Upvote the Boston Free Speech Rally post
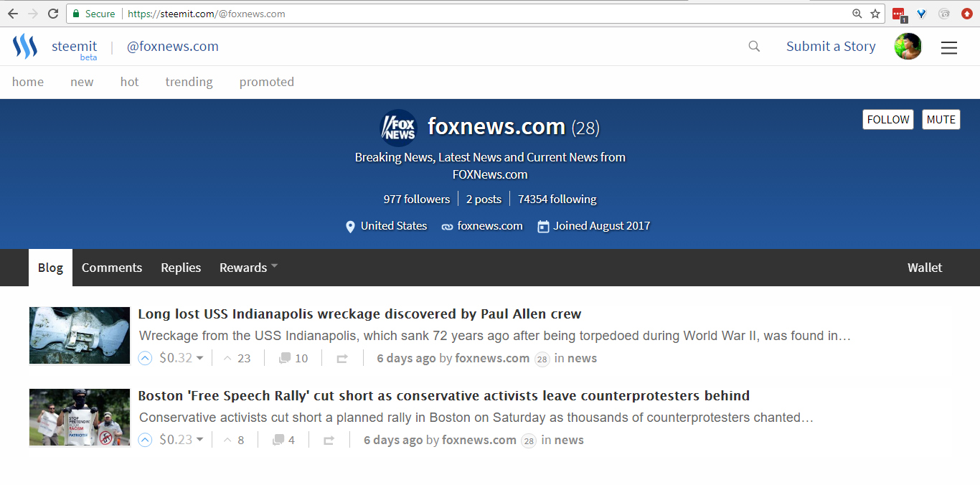 tap(145, 440)
